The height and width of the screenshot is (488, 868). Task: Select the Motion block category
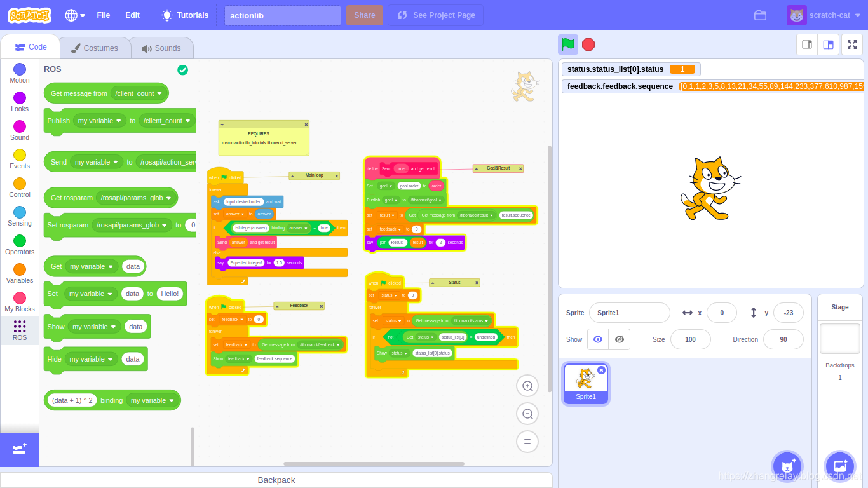20,74
